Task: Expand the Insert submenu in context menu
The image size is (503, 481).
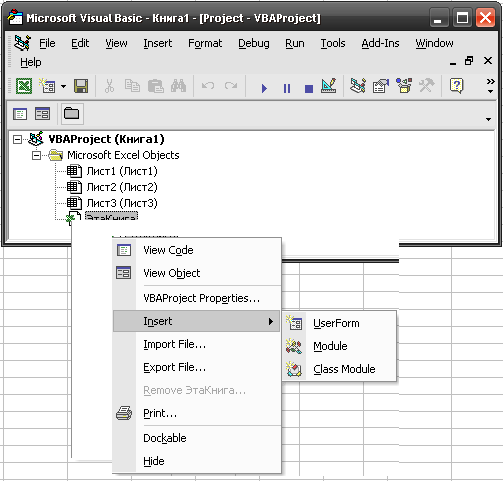Action: 197,321
